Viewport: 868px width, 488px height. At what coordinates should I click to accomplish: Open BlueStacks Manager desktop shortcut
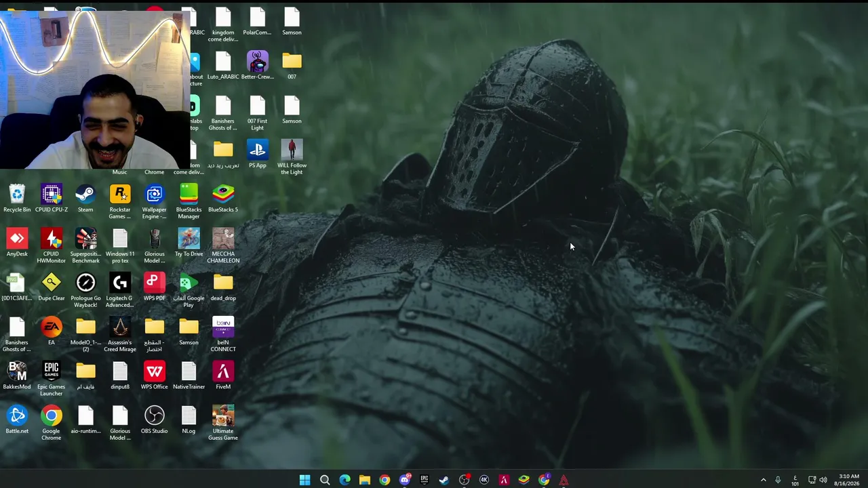(189, 201)
